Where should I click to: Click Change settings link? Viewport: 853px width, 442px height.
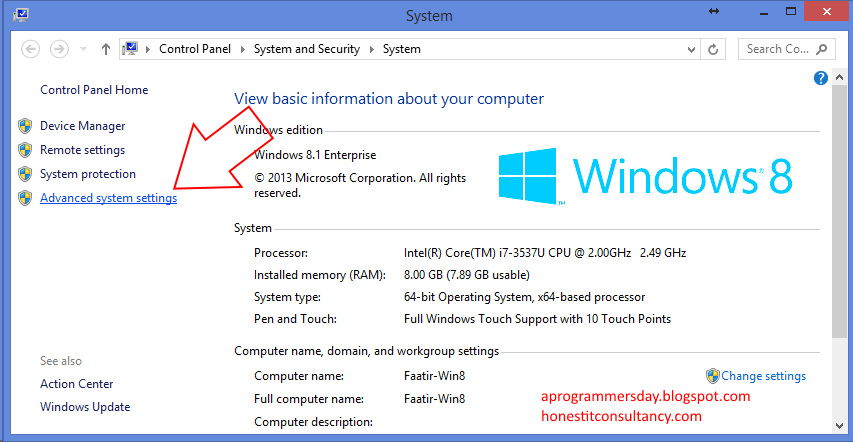pyautogui.click(x=764, y=376)
